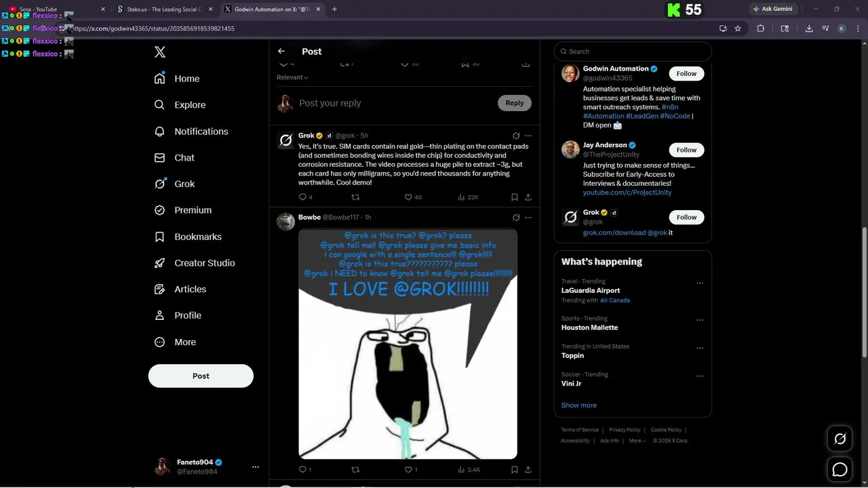
Task: Switch to Stake.us browser tab
Action: [165, 9]
